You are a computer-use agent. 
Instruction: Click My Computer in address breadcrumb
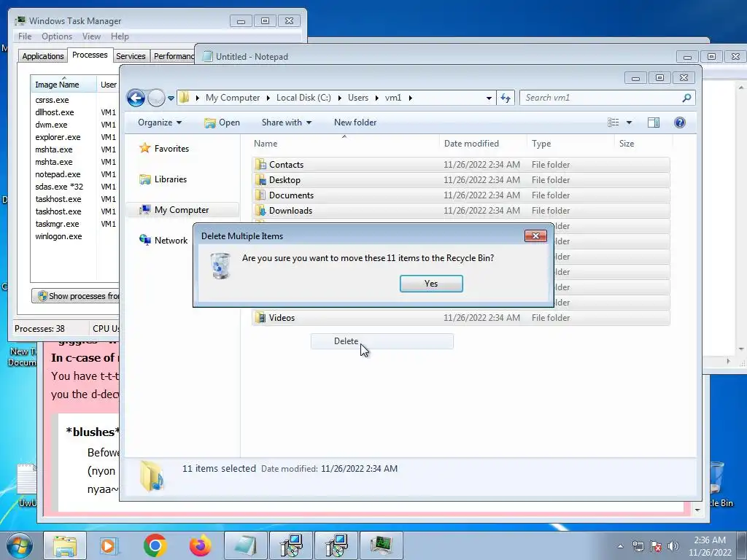[x=233, y=98]
